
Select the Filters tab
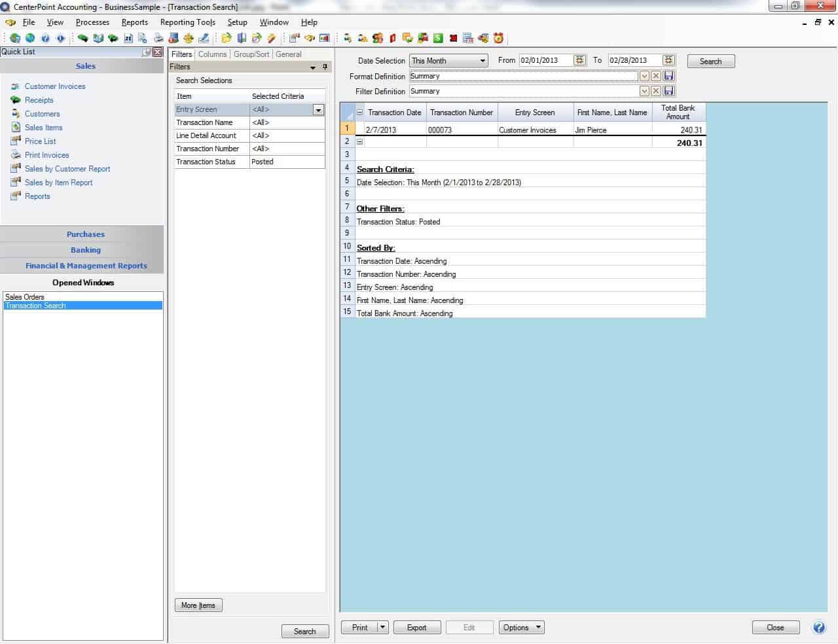click(x=182, y=54)
